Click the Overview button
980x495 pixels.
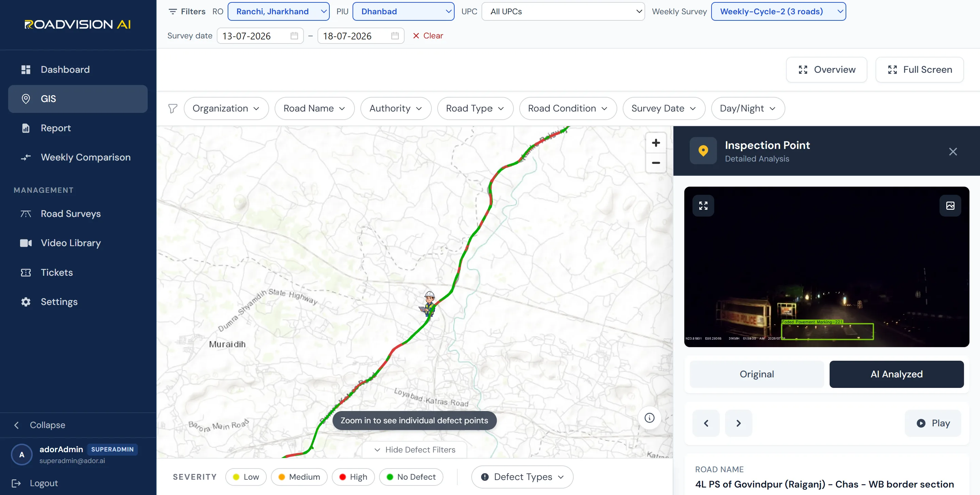(826, 70)
